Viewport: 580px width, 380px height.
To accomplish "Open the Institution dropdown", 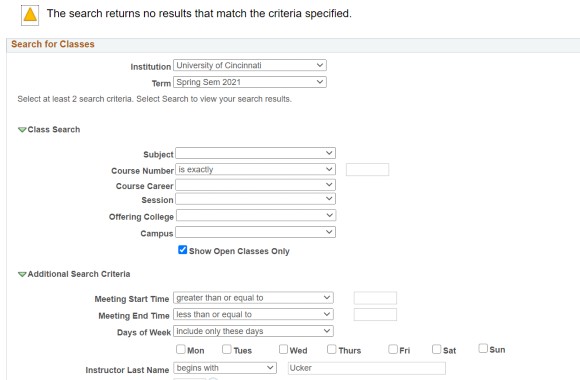I will pyautogui.click(x=250, y=65).
